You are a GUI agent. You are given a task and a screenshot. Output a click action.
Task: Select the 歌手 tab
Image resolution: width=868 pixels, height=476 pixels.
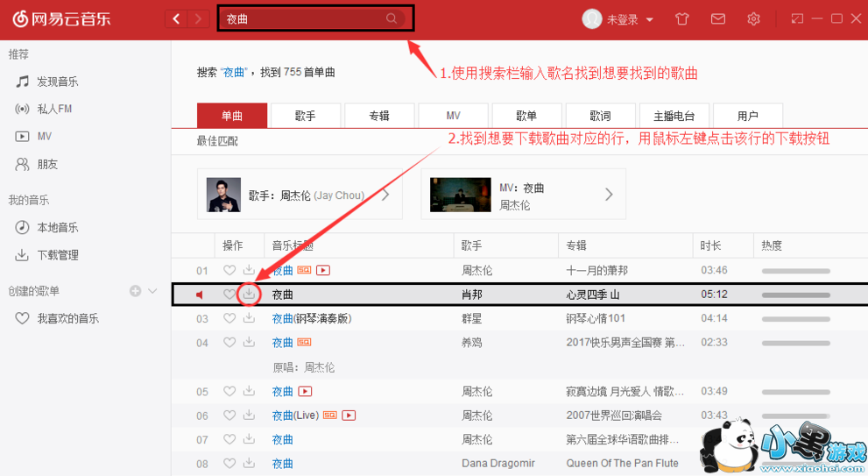point(306,115)
